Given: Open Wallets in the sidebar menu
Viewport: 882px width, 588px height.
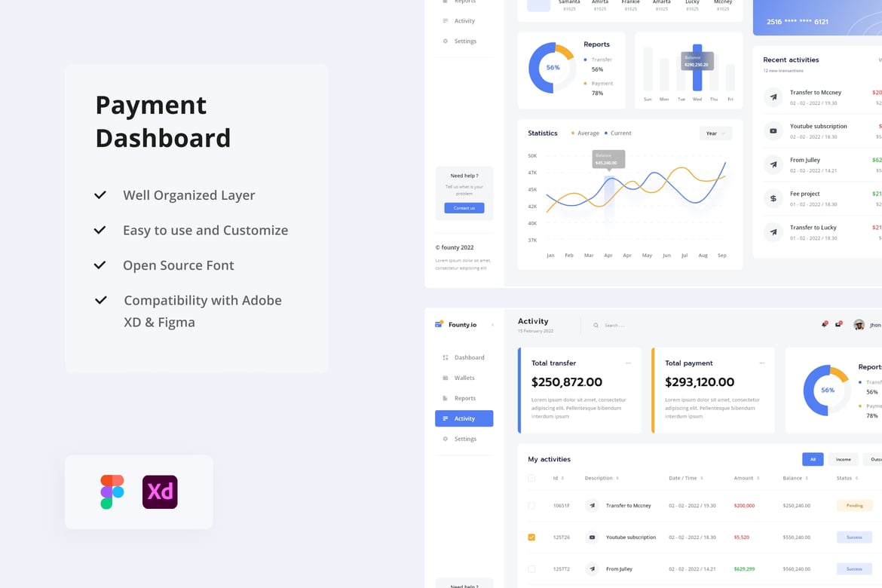Looking at the screenshot, I should 464,378.
